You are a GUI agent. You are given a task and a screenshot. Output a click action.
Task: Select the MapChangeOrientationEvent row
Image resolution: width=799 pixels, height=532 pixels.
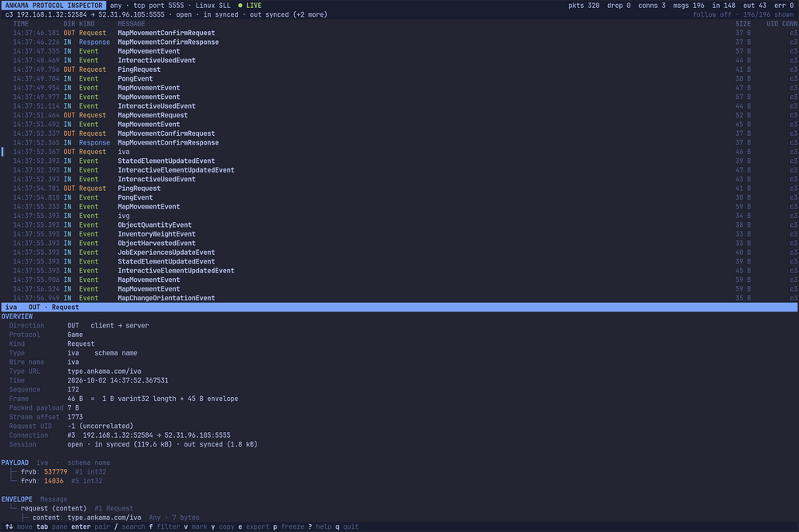(399, 299)
